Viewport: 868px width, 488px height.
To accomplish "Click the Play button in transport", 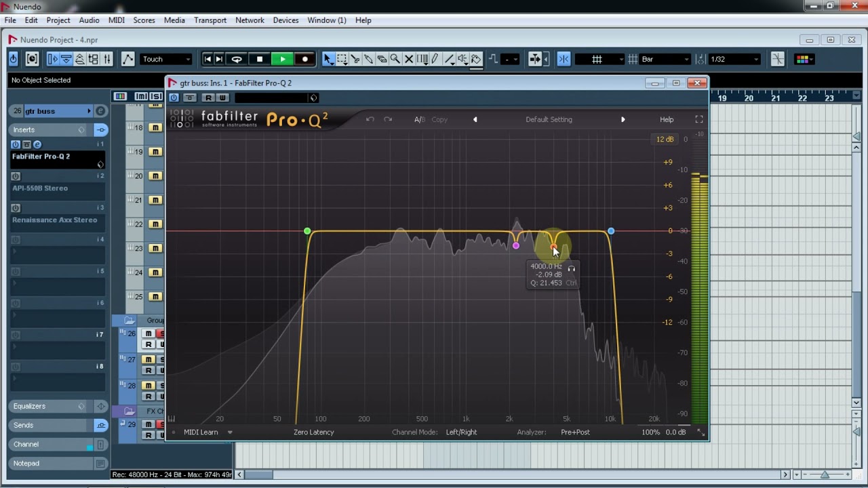I will pyautogui.click(x=282, y=59).
